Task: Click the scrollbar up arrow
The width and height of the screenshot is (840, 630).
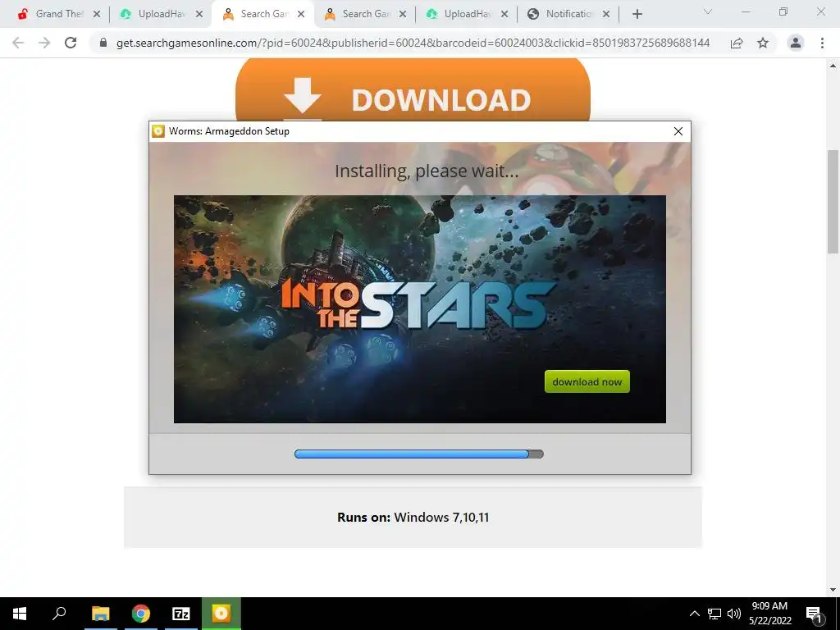Action: tap(833, 66)
